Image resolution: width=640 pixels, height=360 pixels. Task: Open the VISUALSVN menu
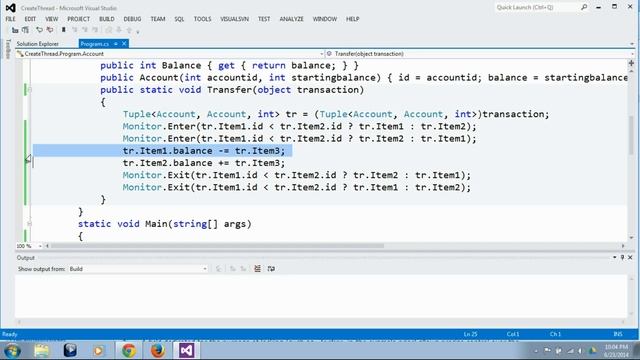pyautogui.click(x=234, y=19)
